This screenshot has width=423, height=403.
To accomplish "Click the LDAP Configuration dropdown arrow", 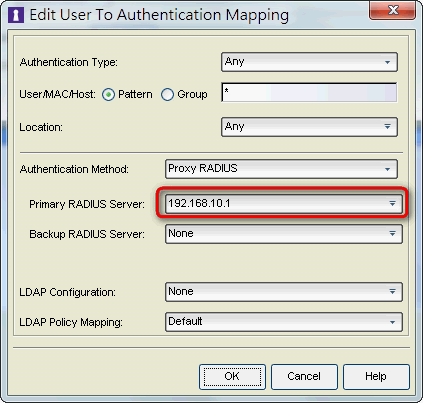I will (x=392, y=292).
